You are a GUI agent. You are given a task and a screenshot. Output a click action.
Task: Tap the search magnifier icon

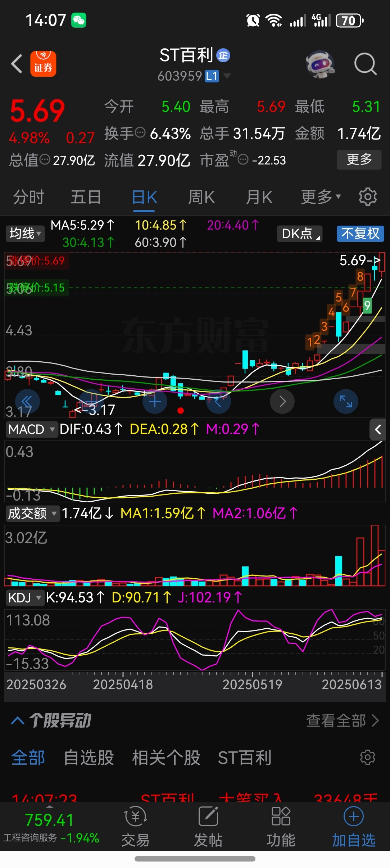pos(365,64)
